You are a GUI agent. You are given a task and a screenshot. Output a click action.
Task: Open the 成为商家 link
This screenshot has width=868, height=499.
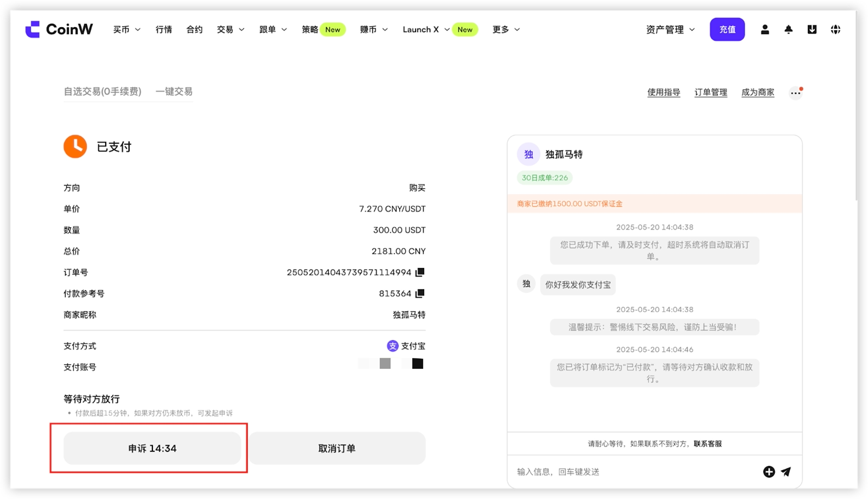pos(758,92)
